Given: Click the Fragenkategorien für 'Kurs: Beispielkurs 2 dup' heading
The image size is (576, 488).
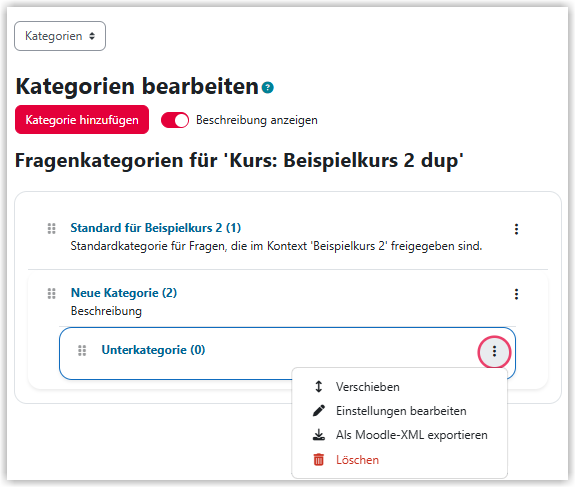Looking at the screenshot, I should pyautogui.click(x=239, y=161).
